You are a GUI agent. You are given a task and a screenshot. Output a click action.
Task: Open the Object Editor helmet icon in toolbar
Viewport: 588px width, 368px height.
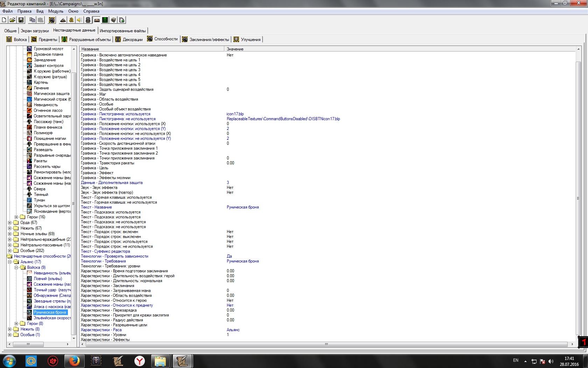[x=88, y=20]
